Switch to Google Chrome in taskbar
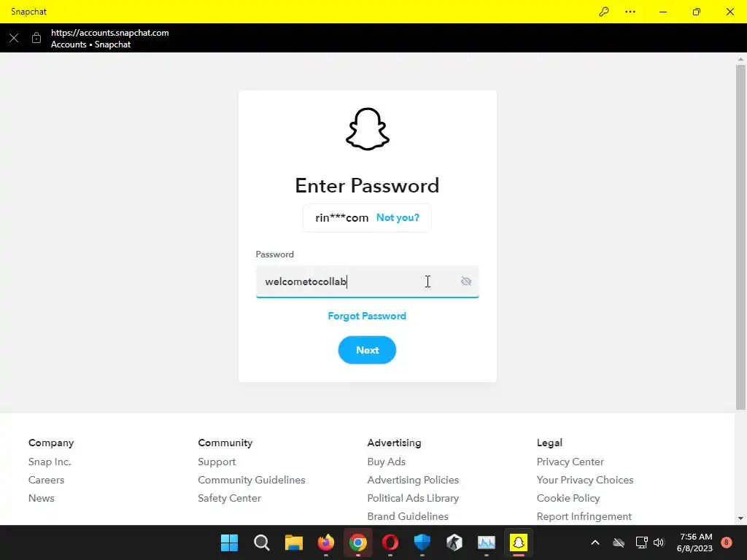Viewport: 747px width, 560px height. point(357,542)
